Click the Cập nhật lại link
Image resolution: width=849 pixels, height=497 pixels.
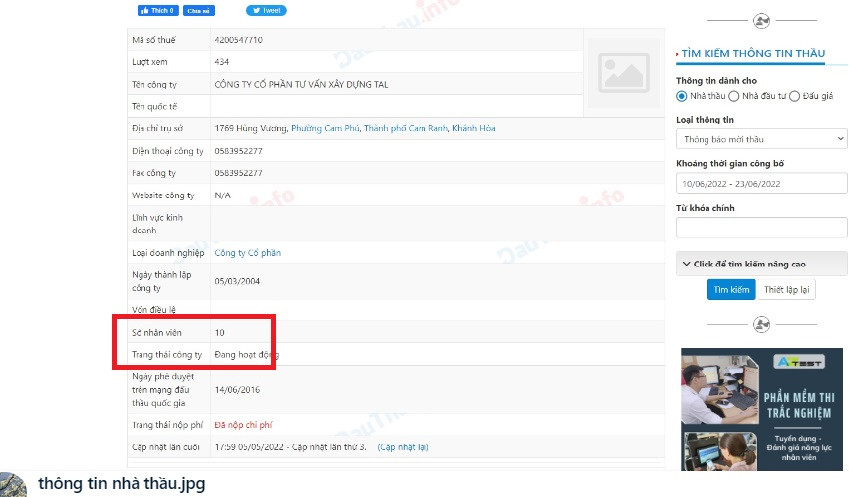(x=402, y=446)
